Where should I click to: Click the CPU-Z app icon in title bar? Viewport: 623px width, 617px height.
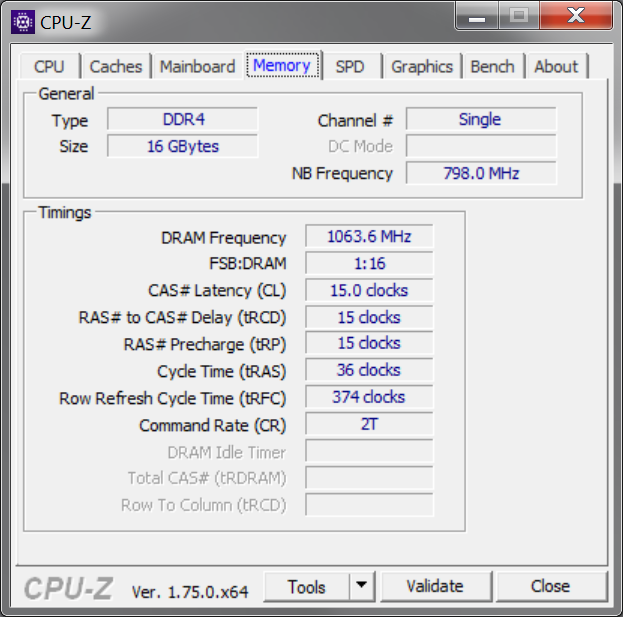click(23, 22)
